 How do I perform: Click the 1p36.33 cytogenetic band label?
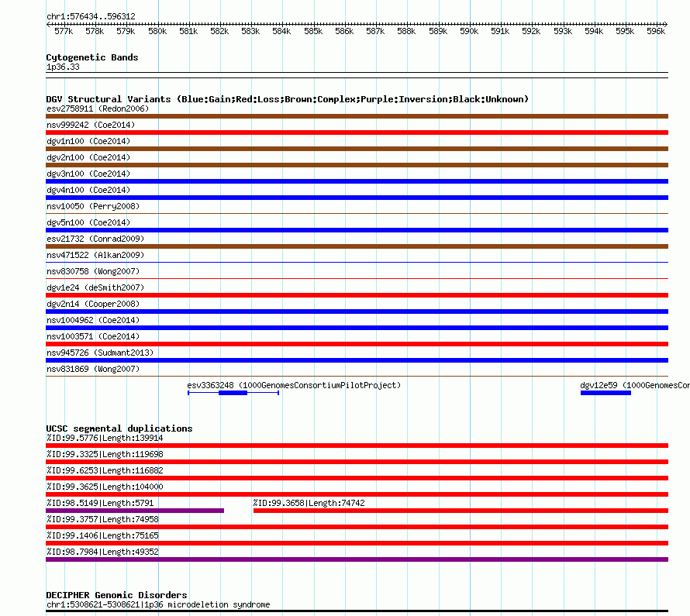click(x=63, y=67)
